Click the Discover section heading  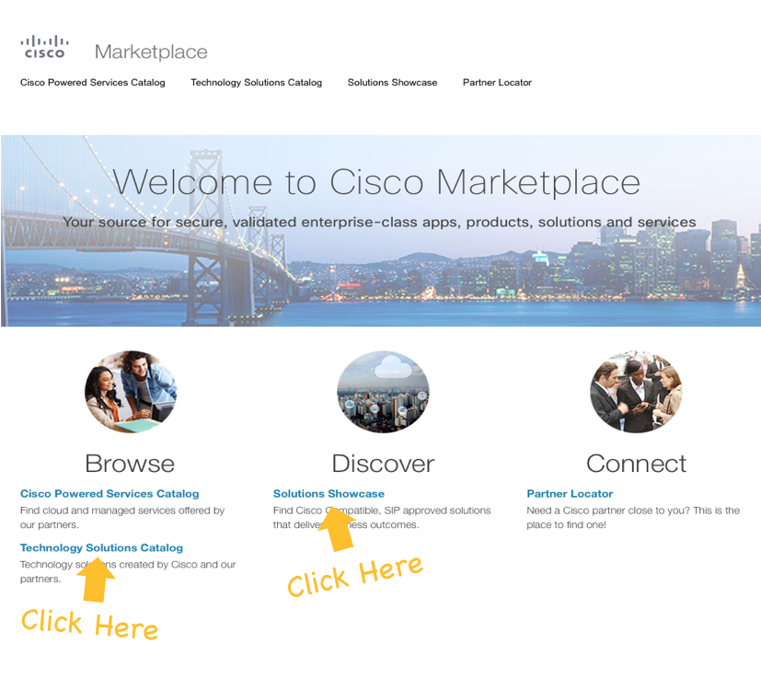click(383, 464)
